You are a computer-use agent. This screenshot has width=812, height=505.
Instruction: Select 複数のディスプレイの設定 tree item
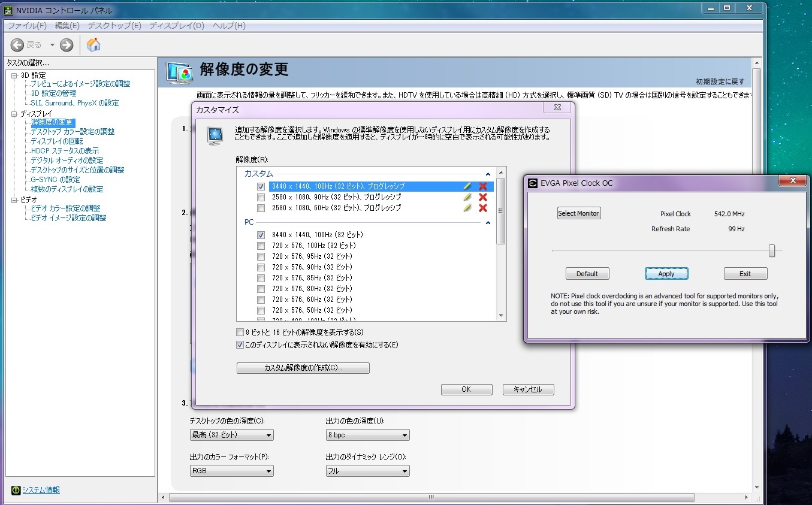[x=67, y=189]
